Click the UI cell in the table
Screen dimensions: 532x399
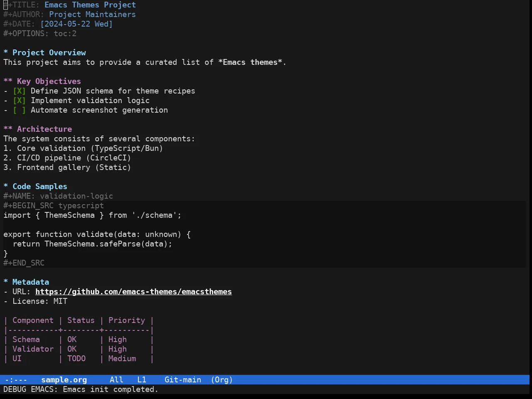pyautogui.click(x=17, y=359)
